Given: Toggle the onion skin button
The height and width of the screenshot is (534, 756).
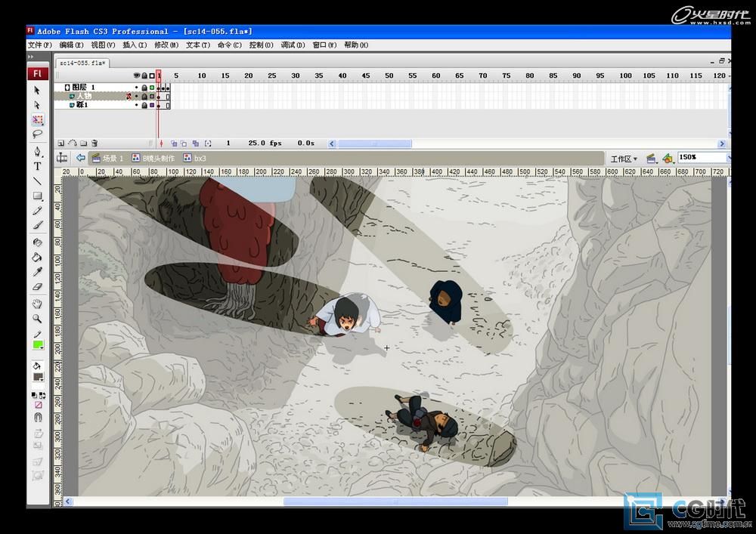Looking at the screenshot, I should pos(174,143).
